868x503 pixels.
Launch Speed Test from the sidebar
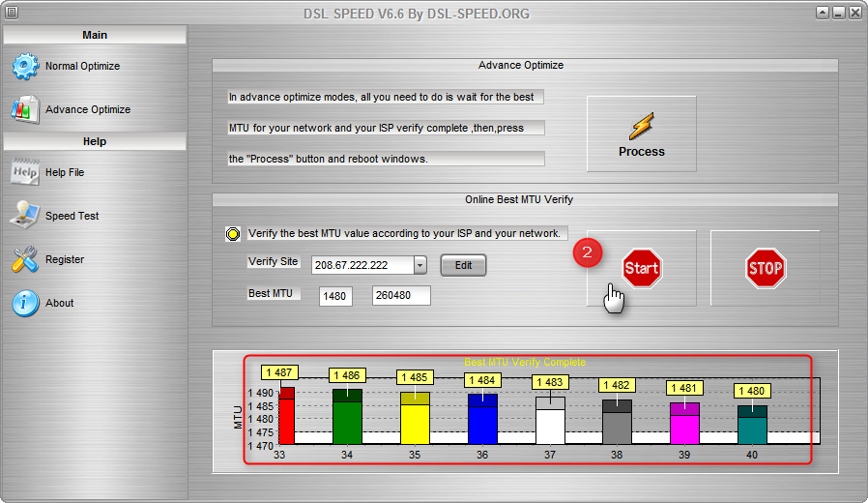(x=25, y=216)
